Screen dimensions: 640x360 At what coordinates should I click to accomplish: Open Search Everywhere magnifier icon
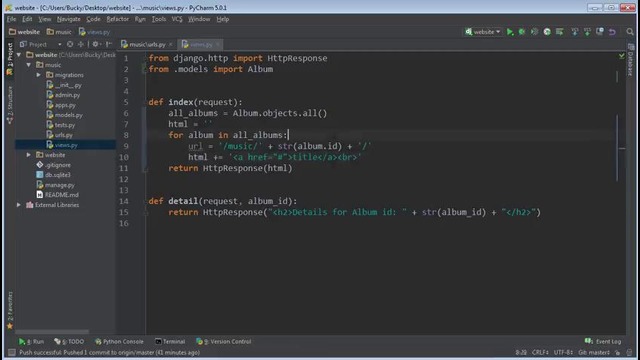point(630,32)
